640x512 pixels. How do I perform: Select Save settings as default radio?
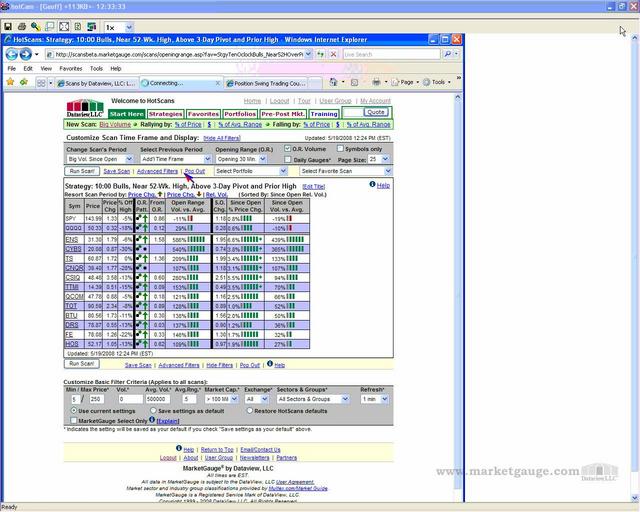pyautogui.click(x=153, y=410)
